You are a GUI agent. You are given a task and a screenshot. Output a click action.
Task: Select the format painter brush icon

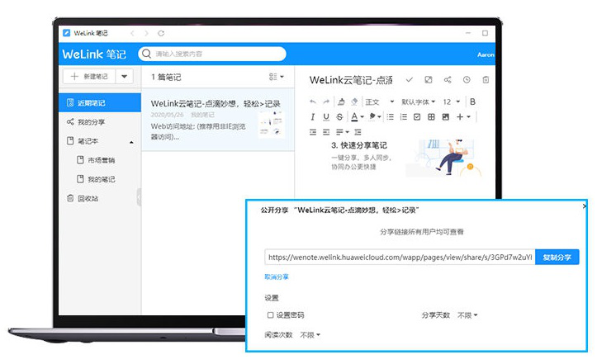click(341, 102)
